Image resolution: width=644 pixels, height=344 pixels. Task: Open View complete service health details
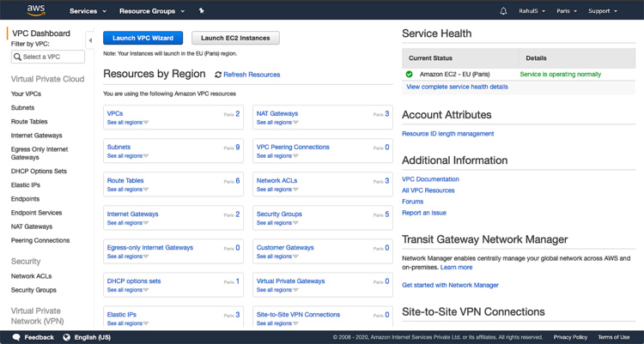click(457, 87)
